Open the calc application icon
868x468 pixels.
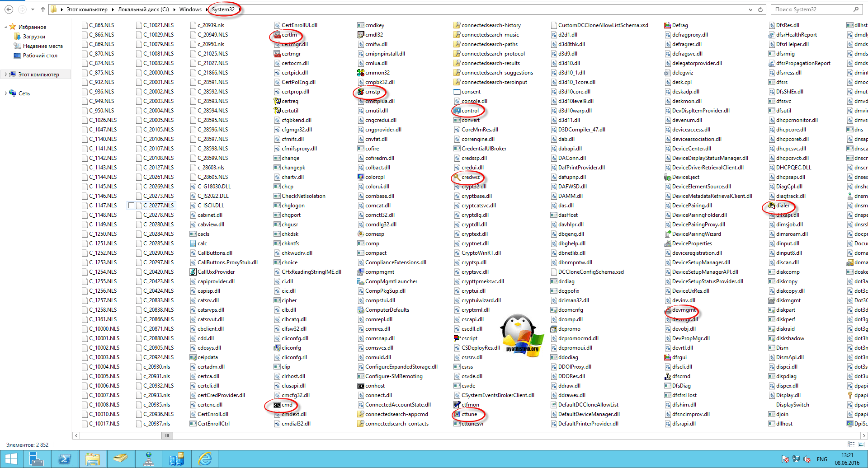[202, 243]
